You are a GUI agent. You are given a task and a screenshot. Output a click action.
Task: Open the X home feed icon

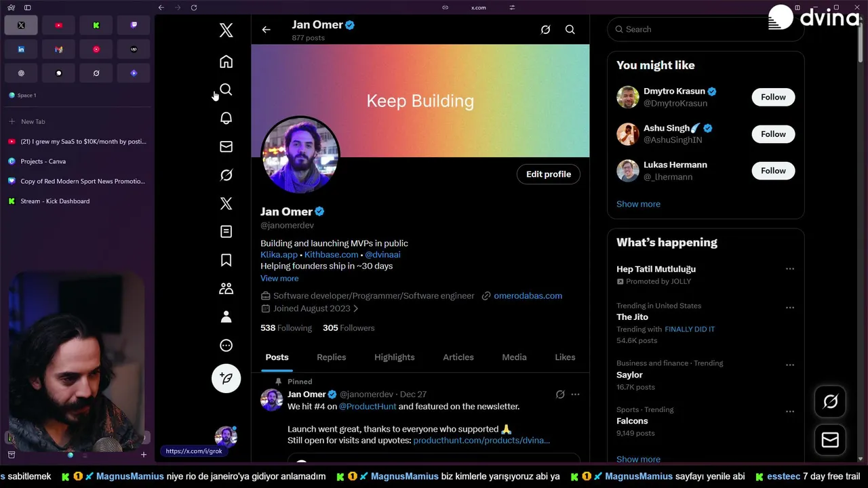226,62
